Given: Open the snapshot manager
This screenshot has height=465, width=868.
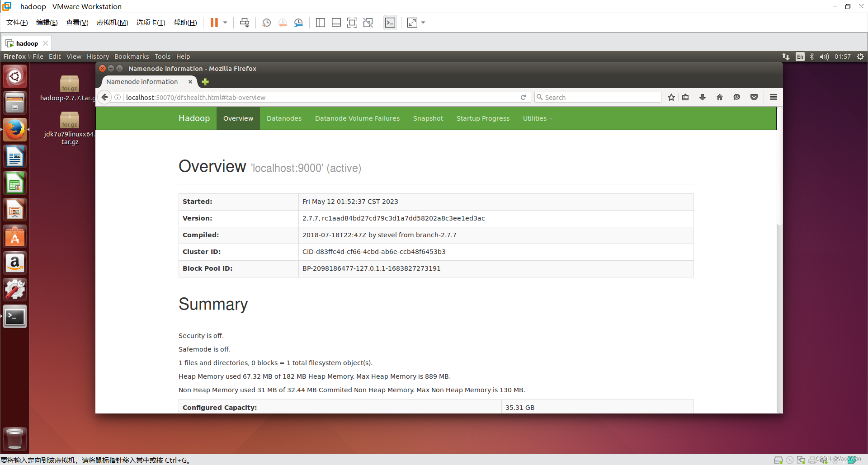Looking at the screenshot, I should [x=298, y=23].
